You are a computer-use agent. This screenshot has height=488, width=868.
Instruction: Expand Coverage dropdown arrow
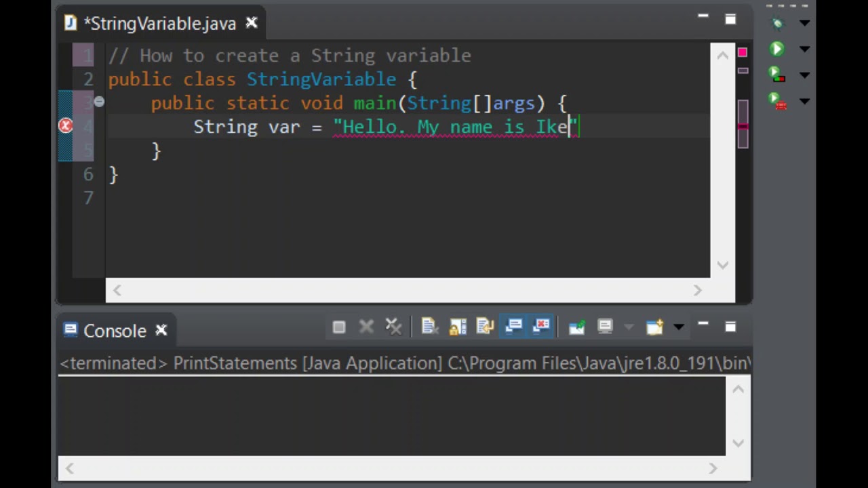pyautogui.click(x=805, y=75)
